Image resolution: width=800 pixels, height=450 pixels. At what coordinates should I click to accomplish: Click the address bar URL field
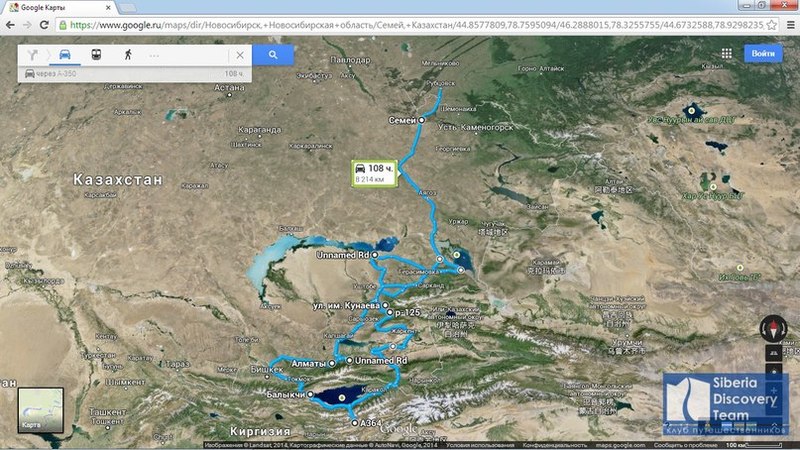(x=416, y=24)
